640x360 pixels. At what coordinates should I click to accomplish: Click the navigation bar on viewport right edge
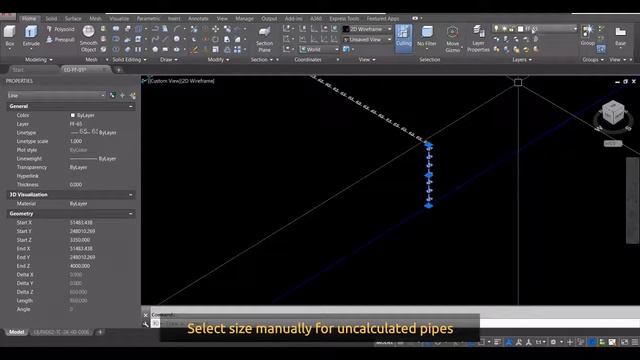click(632, 200)
